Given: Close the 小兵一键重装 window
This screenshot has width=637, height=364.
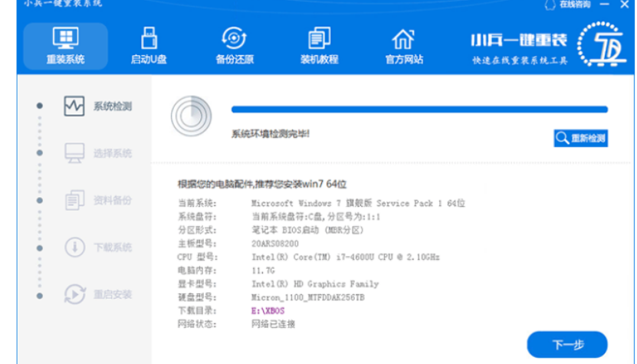Looking at the screenshot, I should point(625,5).
